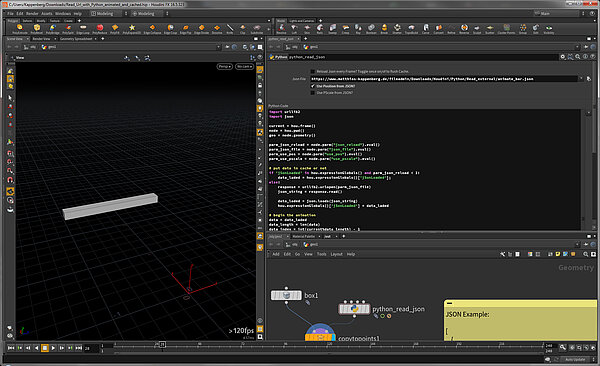Select the PolyBevel shelf tool
The width and height of the screenshot is (600, 366).
pos(37,29)
